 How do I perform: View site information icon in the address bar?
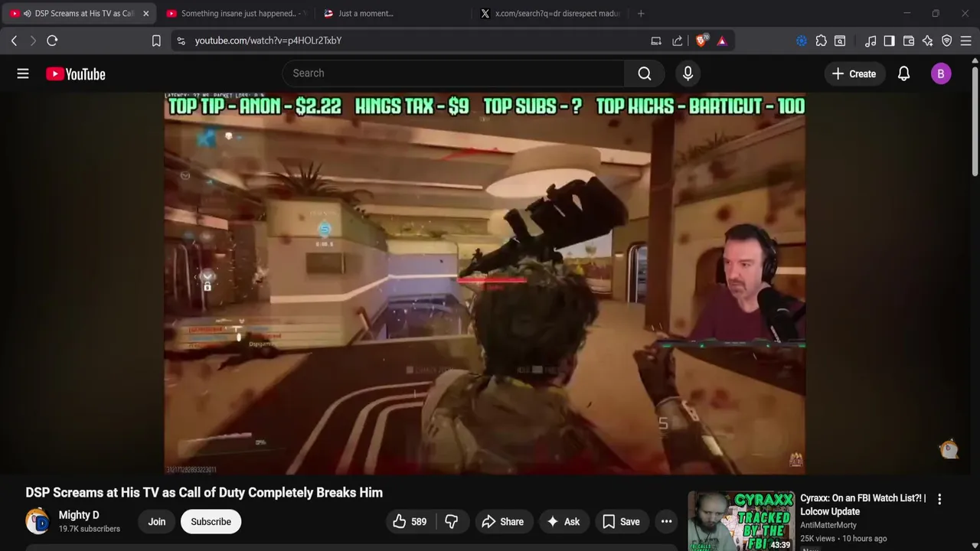[x=181, y=41]
